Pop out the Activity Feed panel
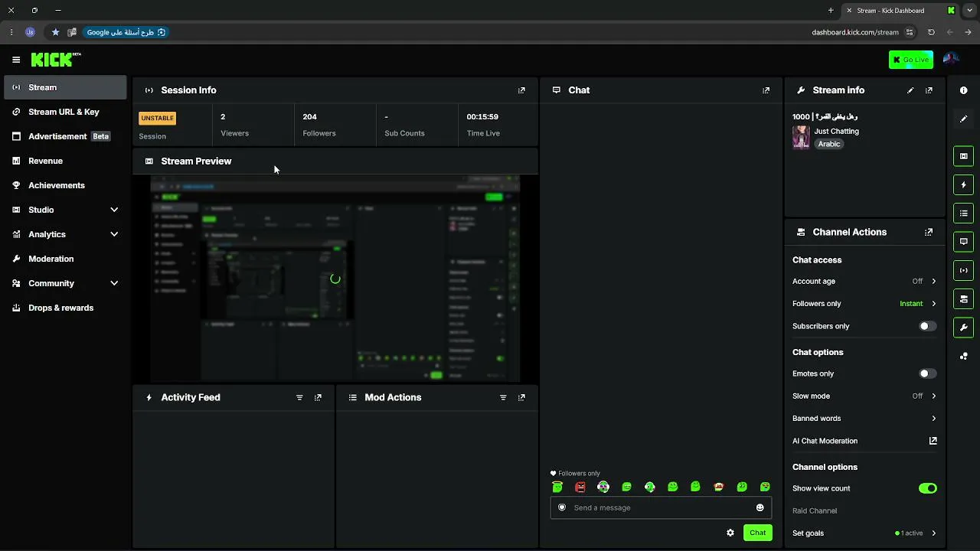This screenshot has height=551, width=980. tap(318, 397)
